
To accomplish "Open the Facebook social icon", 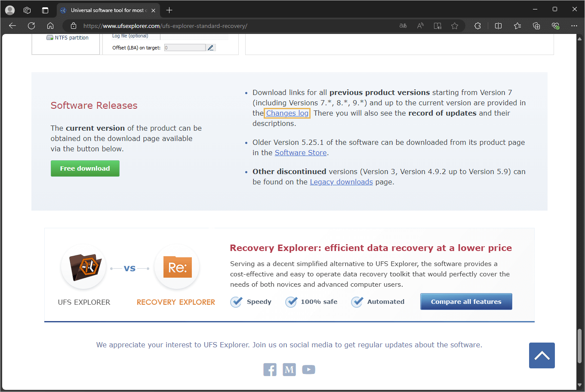I will coord(270,369).
